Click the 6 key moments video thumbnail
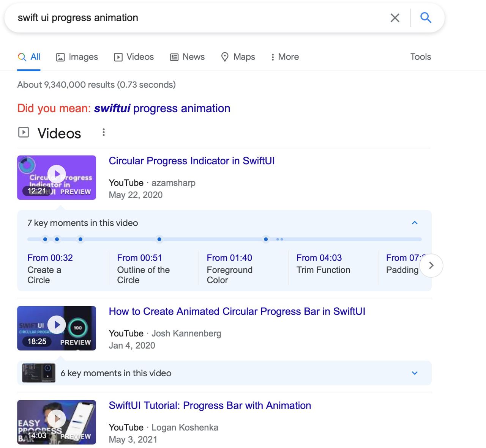The image size is (486, 448). click(x=39, y=373)
